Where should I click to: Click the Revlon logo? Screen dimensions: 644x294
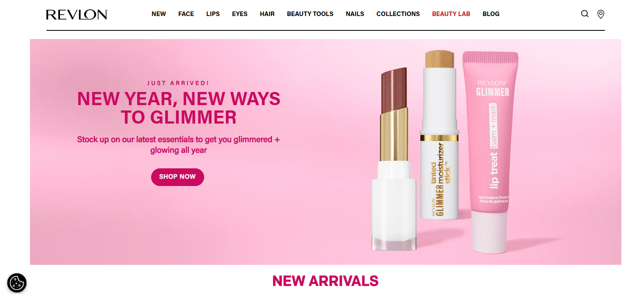77,15
